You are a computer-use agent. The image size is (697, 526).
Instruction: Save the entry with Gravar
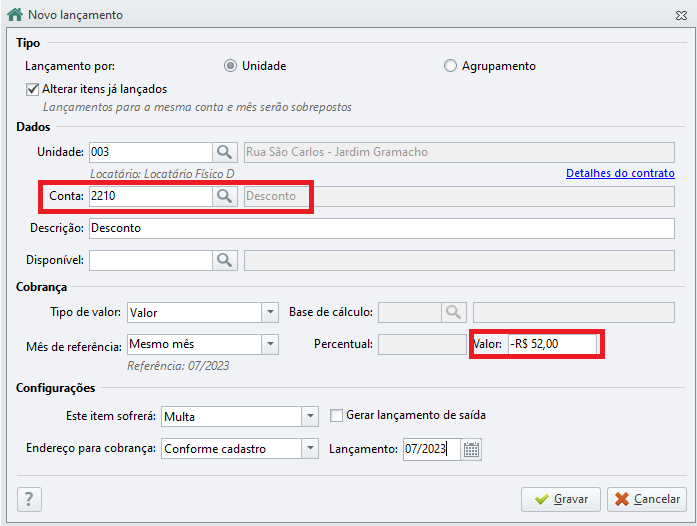[x=561, y=499]
